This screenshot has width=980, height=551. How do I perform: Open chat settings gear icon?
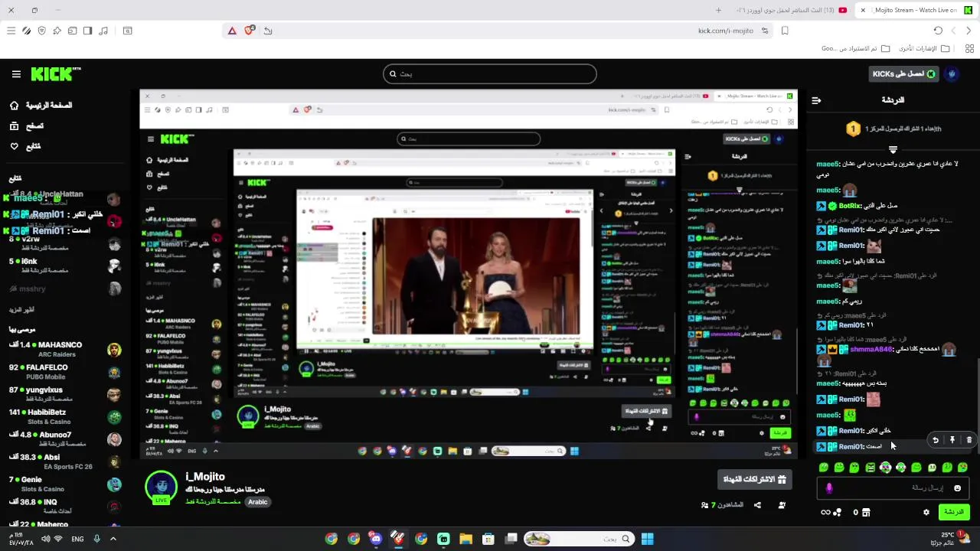926,512
